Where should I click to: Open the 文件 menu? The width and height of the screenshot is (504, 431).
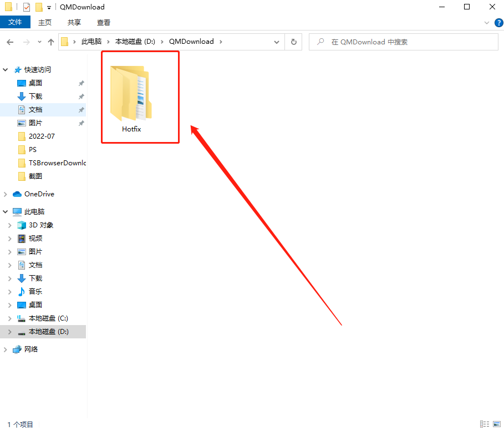pos(16,22)
